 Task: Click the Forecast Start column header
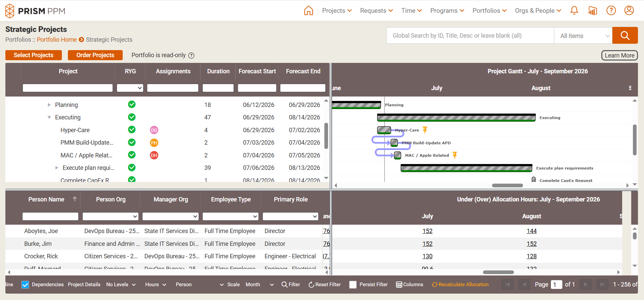point(257,71)
